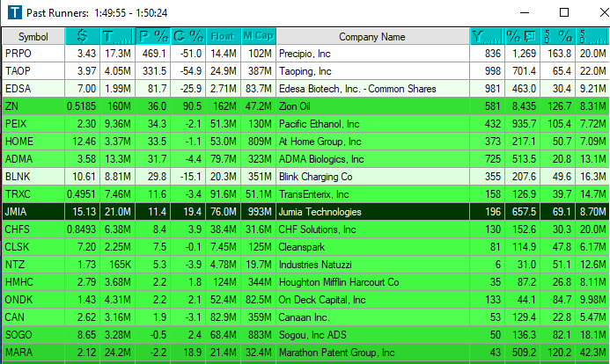Select the MARA symbol cell
The image size is (610, 364).
pyautogui.click(x=33, y=353)
